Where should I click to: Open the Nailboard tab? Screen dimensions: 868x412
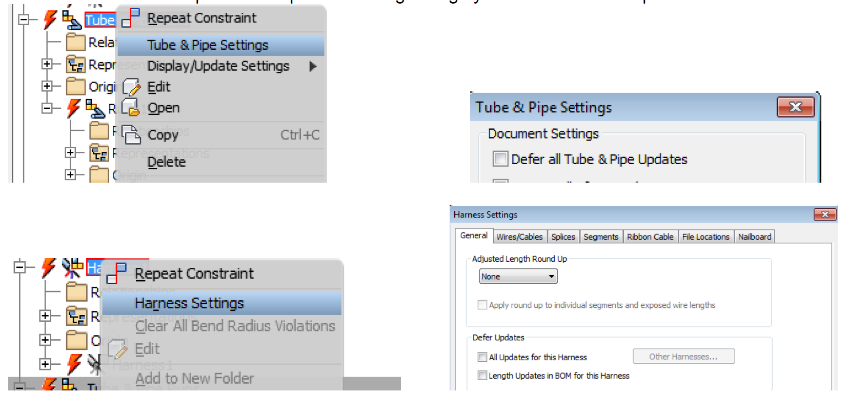[x=754, y=237]
